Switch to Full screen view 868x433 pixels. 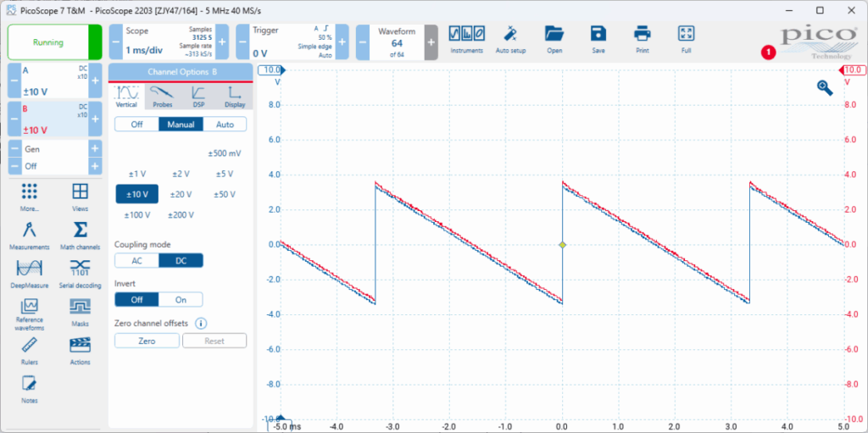coord(687,40)
